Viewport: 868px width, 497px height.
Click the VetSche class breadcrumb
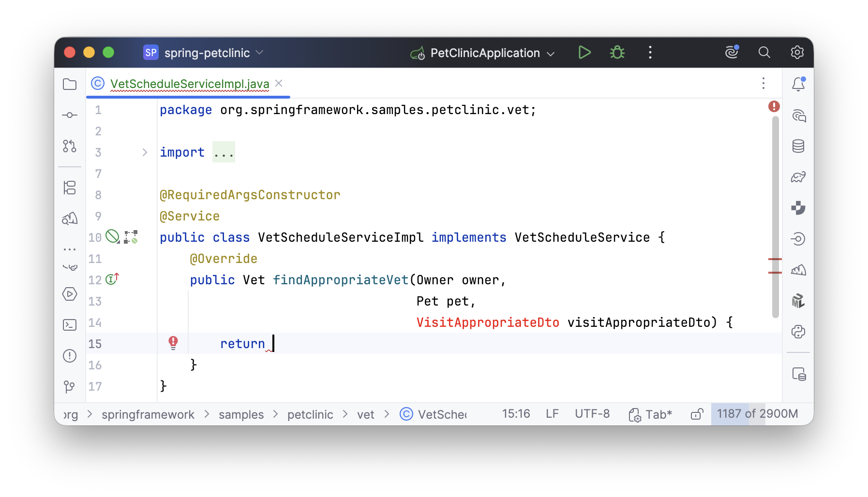point(434,414)
